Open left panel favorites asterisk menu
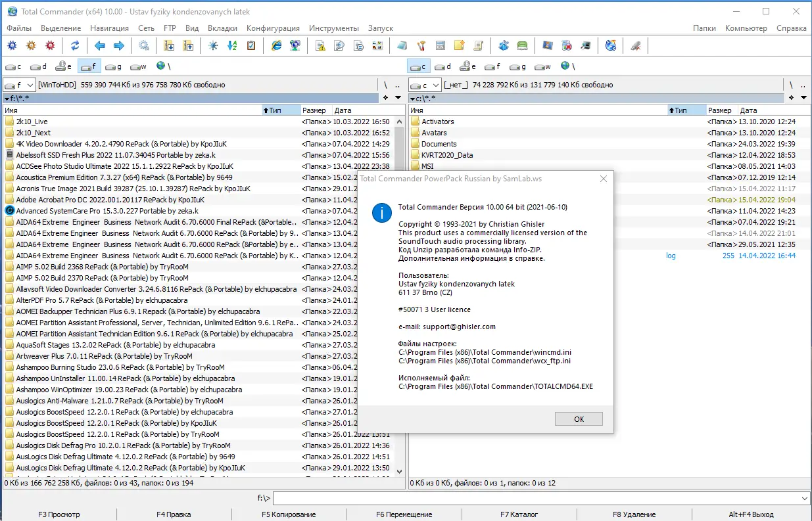Viewport: 812px width, 521px height. (x=385, y=98)
